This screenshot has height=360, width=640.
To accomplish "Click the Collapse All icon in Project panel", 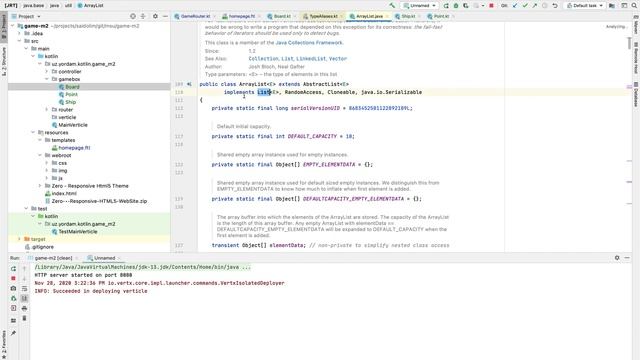I will [143, 16].
